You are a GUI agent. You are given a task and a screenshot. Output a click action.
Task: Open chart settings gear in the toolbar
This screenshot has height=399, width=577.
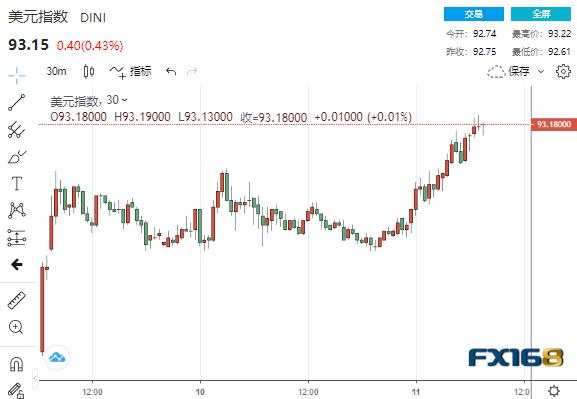563,71
